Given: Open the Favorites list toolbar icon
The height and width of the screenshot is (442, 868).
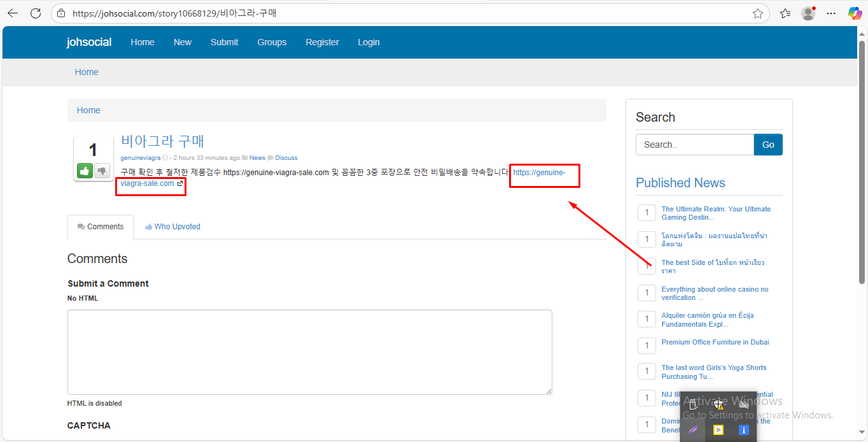Looking at the screenshot, I should [785, 13].
